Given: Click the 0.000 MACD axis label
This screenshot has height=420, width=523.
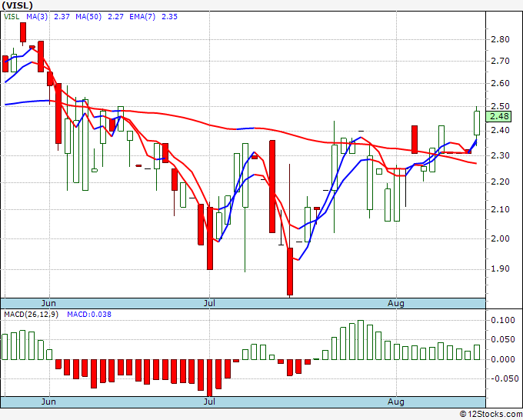Looking at the screenshot, I should (503, 359).
